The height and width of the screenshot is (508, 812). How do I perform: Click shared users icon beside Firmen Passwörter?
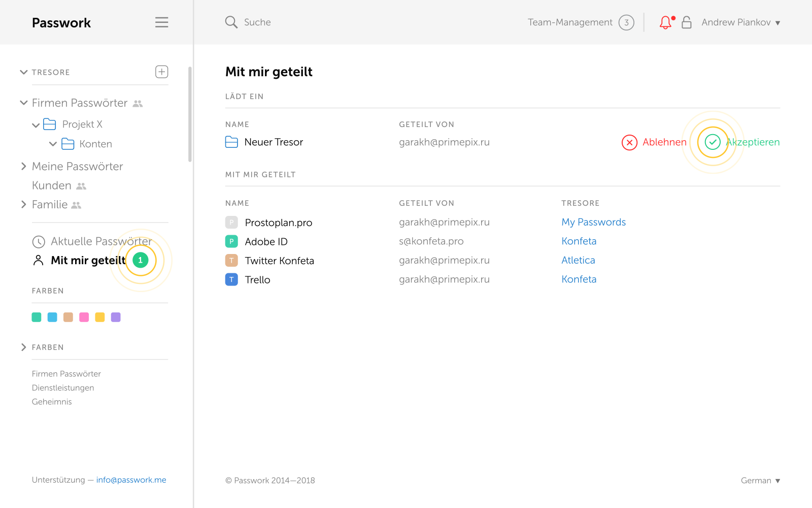point(138,104)
